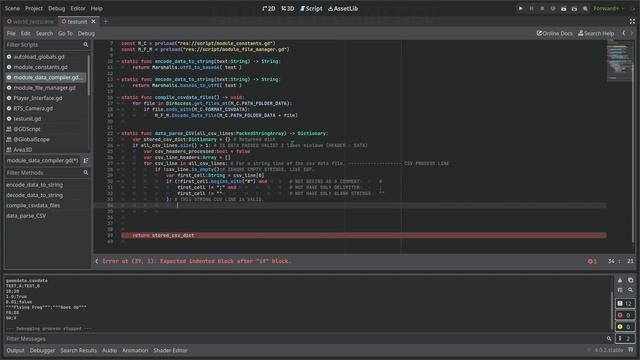Open Player_Interface.gd script
This screenshot has width=640, height=360.
(38, 98)
